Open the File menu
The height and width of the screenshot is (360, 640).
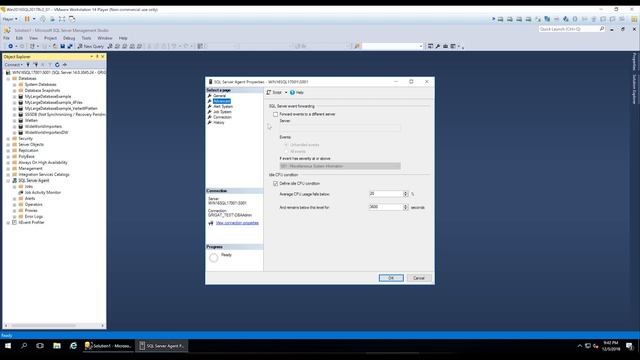click(7, 38)
